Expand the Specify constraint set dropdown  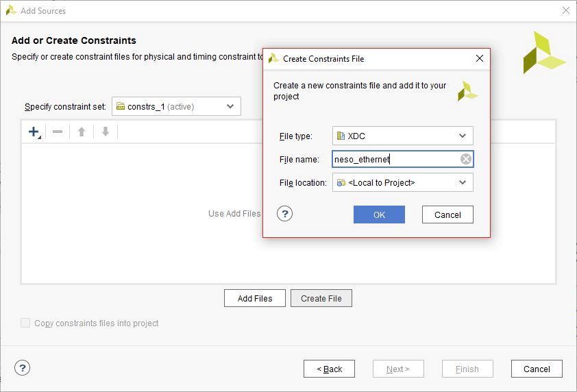coord(230,106)
